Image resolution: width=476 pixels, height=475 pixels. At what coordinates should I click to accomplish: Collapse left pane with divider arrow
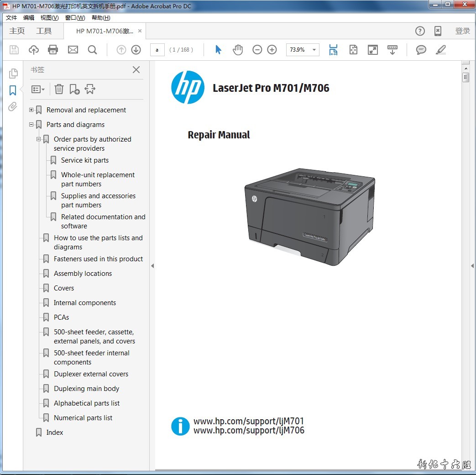pyautogui.click(x=152, y=266)
